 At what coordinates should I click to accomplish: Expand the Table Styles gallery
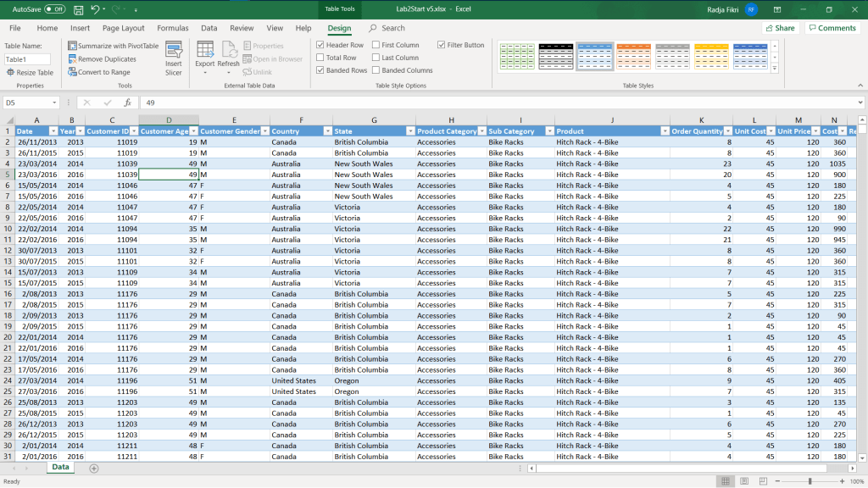pos(774,68)
